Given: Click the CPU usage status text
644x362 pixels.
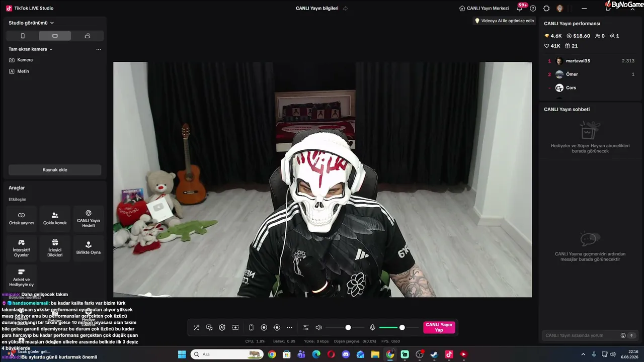Looking at the screenshot, I should [255, 341].
